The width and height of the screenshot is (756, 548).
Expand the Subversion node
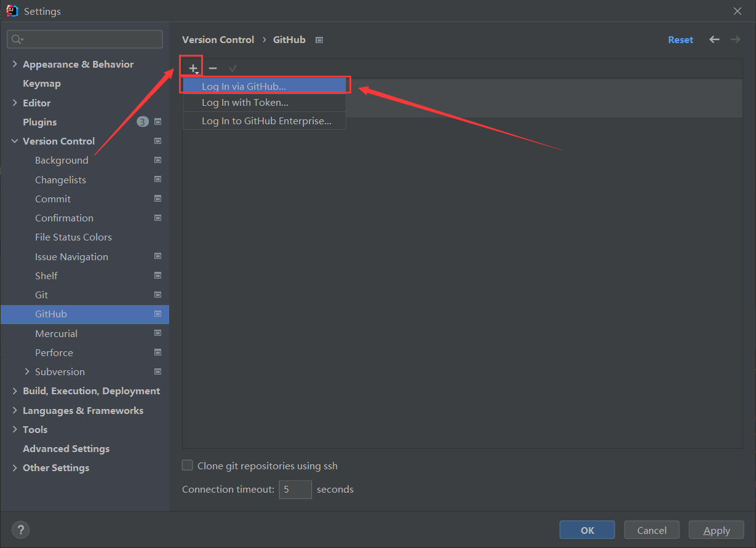click(x=27, y=371)
